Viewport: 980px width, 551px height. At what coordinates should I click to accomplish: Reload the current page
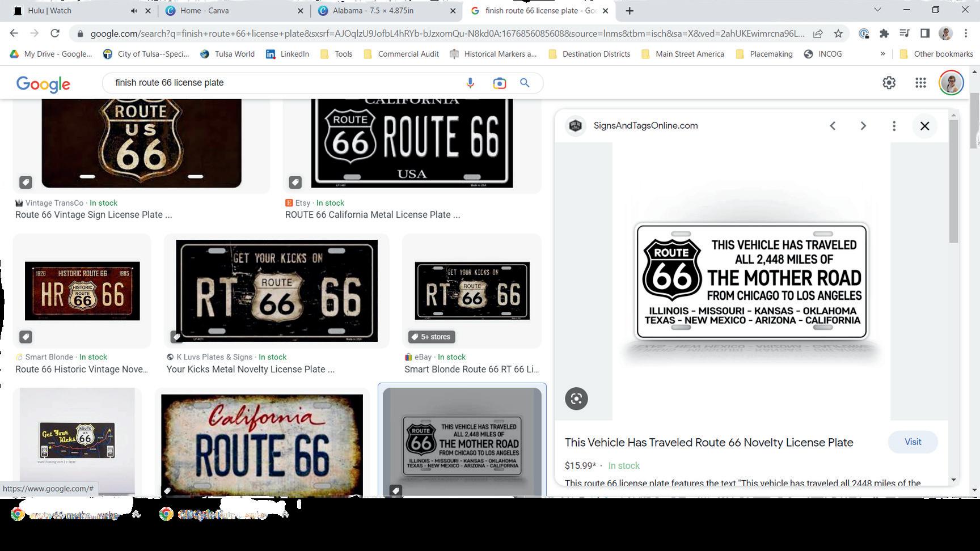tap(55, 33)
